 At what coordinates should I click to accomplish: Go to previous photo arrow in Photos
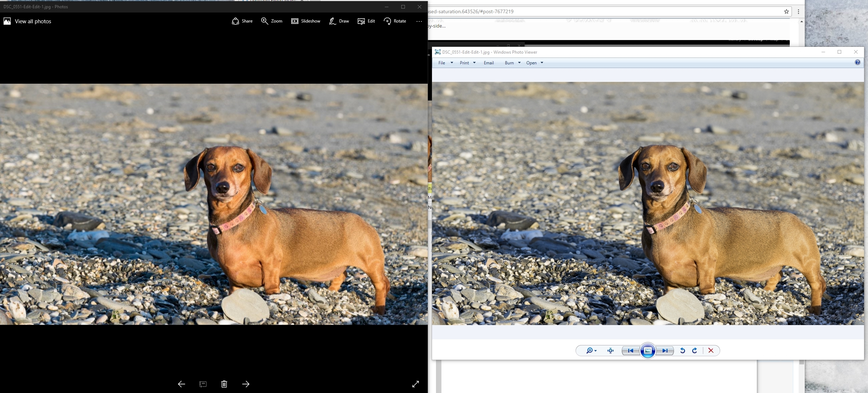(x=182, y=384)
